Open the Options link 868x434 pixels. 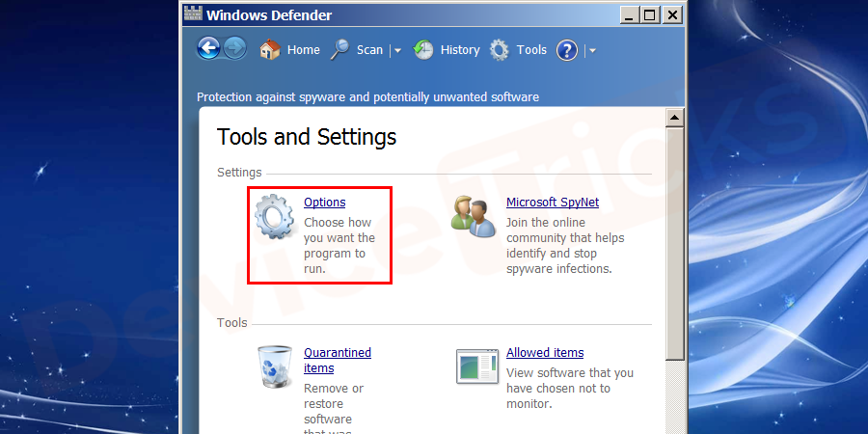point(324,203)
